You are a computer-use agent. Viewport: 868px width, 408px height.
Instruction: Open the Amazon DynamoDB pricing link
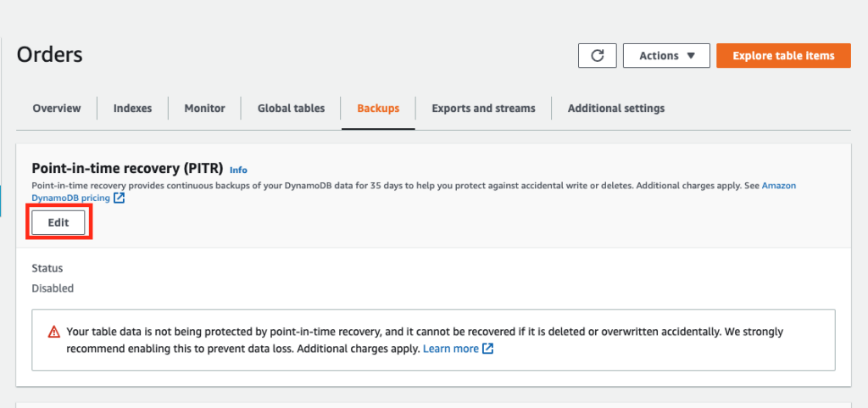pyautogui.click(x=414, y=192)
